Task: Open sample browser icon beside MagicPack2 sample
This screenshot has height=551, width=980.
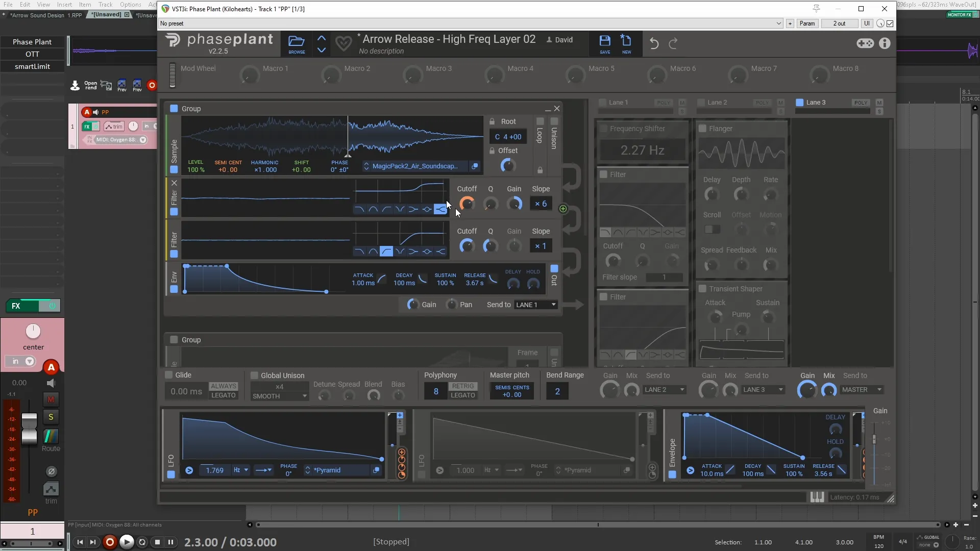Action: coord(475,166)
